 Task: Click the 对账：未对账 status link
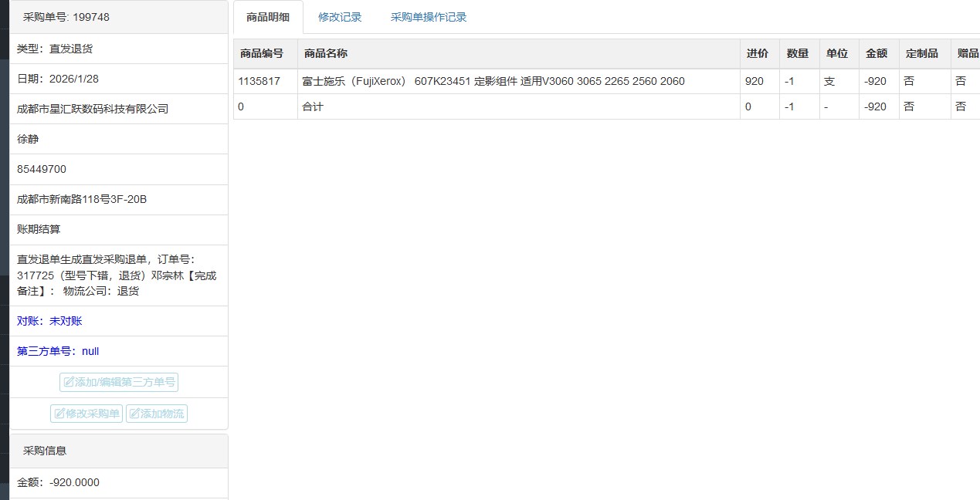click(49, 321)
